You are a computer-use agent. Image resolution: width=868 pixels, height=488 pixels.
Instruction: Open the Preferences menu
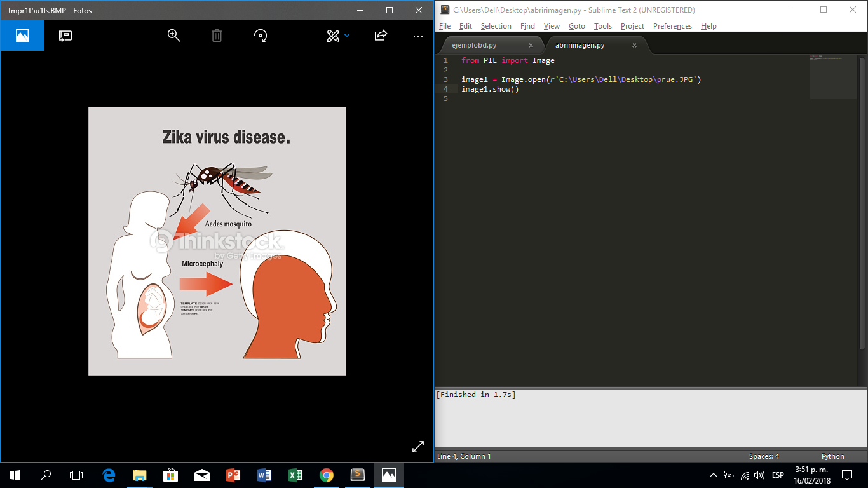[x=672, y=26]
